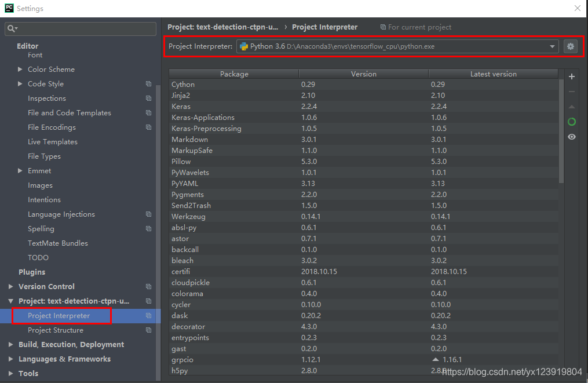Image resolution: width=588 pixels, height=383 pixels.
Task: Click the For current project icon
Action: click(383, 27)
